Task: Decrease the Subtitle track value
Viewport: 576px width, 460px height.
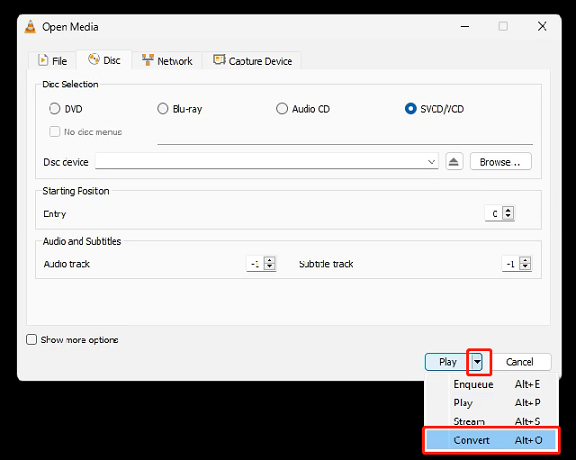Action: pyautogui.click(x=525, y=267)
